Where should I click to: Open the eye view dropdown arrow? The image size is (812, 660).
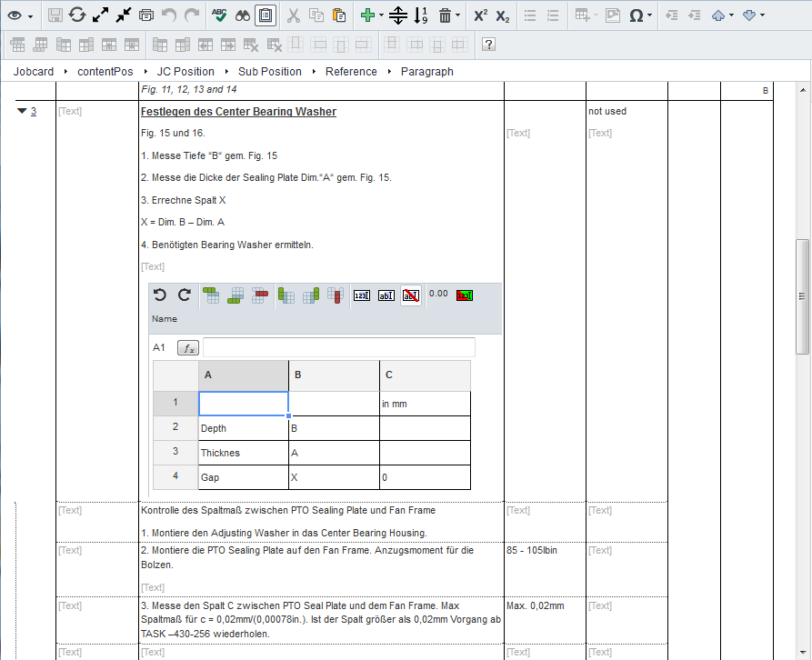tap(31, 16)
